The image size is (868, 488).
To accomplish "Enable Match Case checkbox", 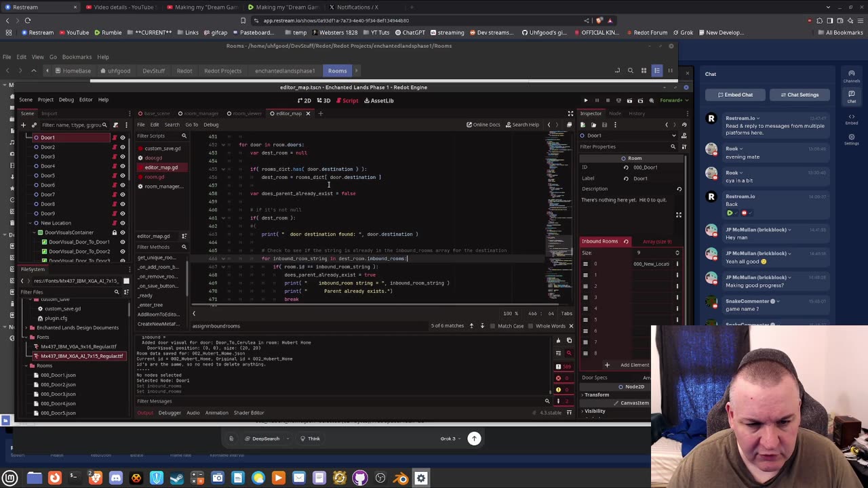I will click(493, 326).
